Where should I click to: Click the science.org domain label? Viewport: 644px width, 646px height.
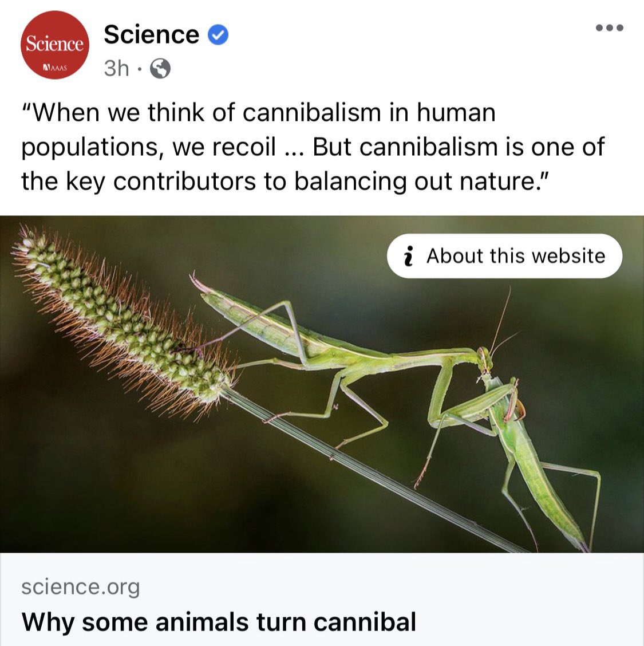point(81,586)
